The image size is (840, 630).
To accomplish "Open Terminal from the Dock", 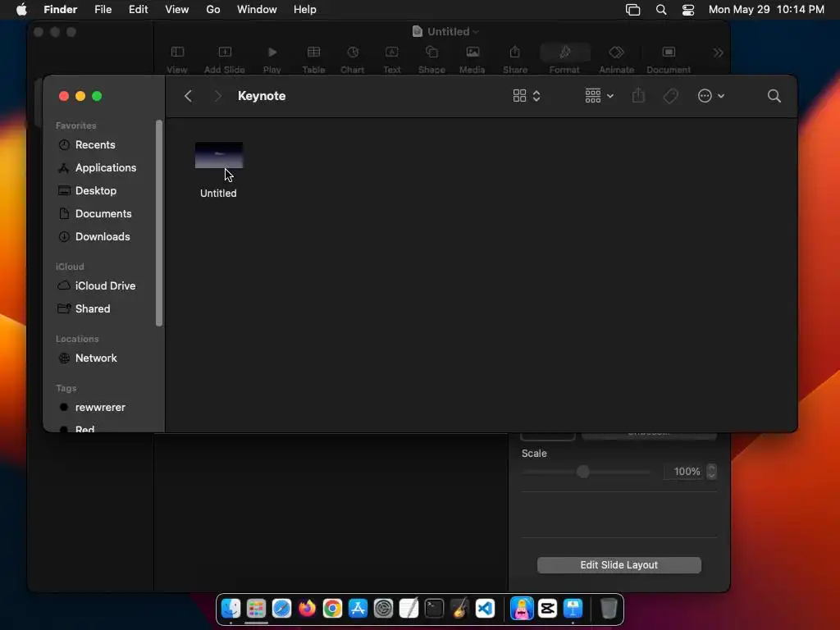I will 434,609.
